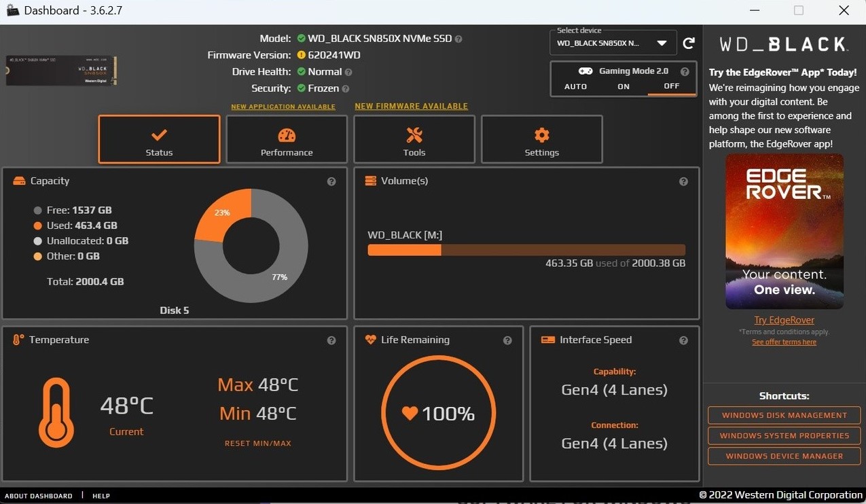Set Gaming Mode to AUTO

575,86
